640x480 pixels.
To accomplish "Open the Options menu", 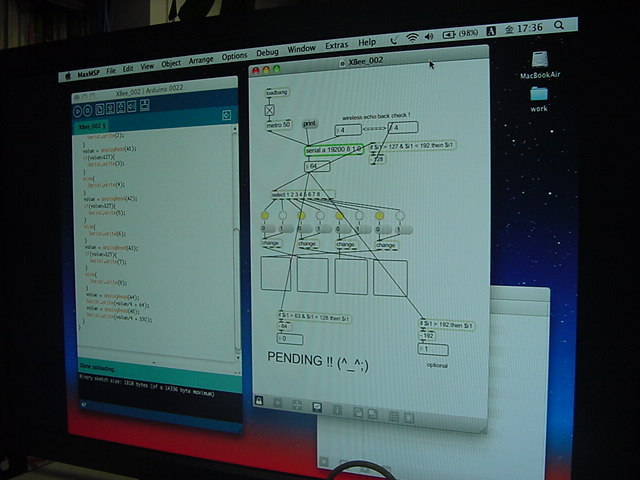I will click(234, 56).
